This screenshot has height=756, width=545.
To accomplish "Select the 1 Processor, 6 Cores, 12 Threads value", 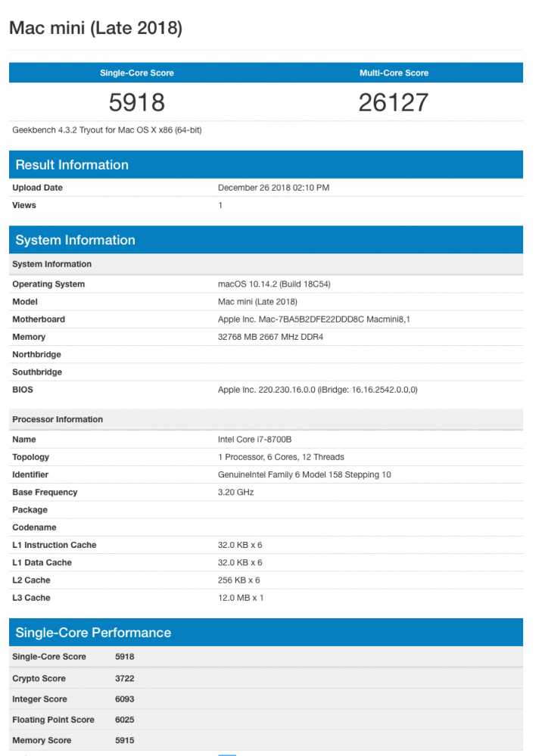I will click(x=281, y=457).
